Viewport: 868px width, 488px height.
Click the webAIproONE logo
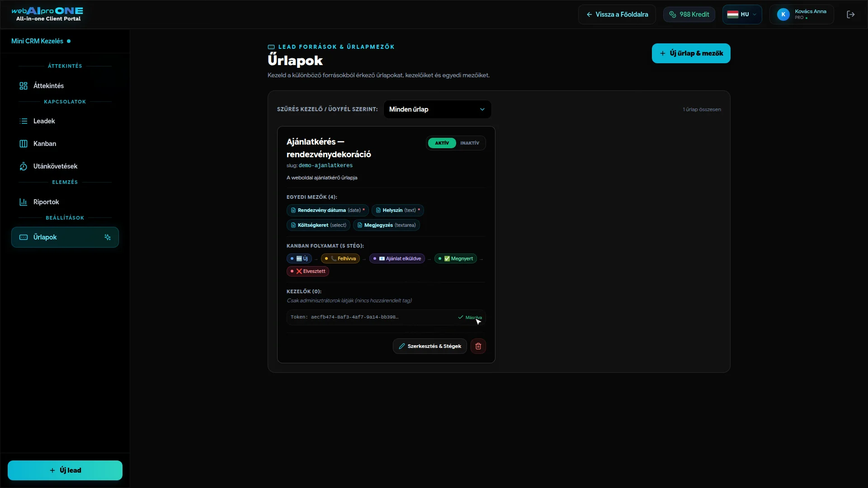pyautogui.click(x=47, y=14)
